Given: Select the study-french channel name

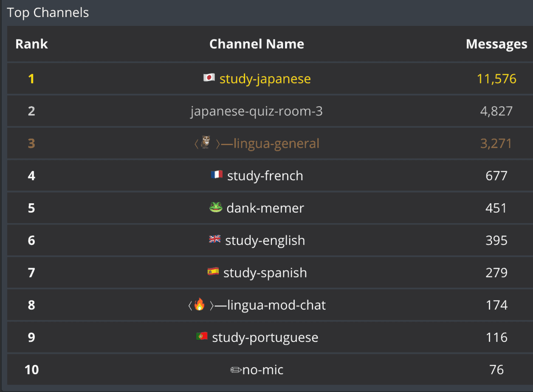Looking at the screenshot, I should (265, 176).
